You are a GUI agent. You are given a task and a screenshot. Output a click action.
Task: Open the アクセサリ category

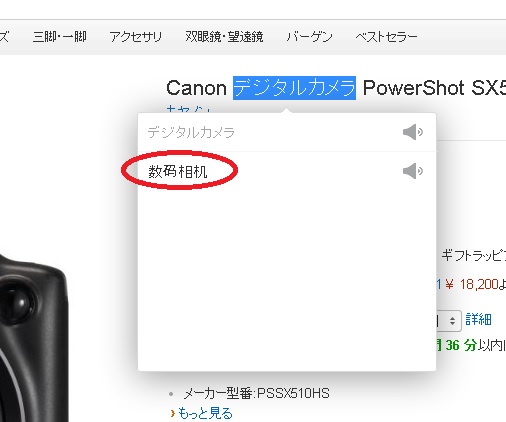tap(136, 36)
